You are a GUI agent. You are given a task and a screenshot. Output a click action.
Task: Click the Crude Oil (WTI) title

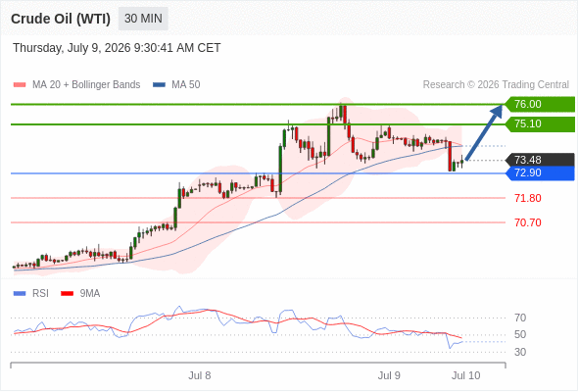[x=61, y=19]
